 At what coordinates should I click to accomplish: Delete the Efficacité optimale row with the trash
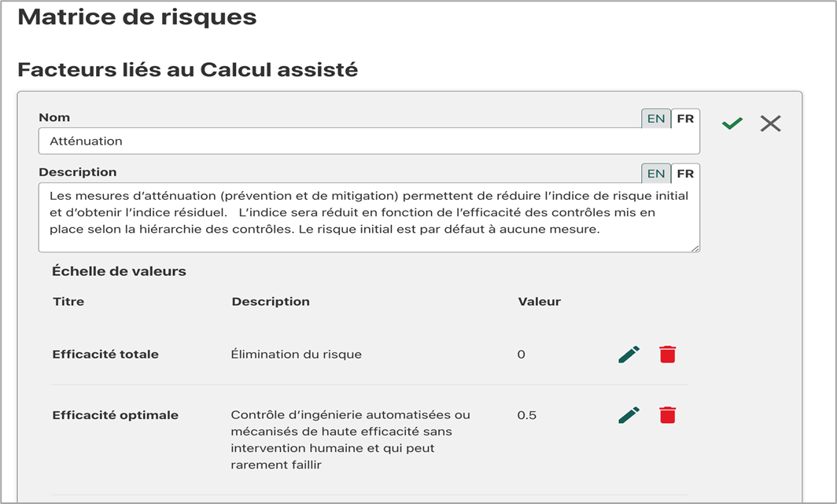(667, 415)
